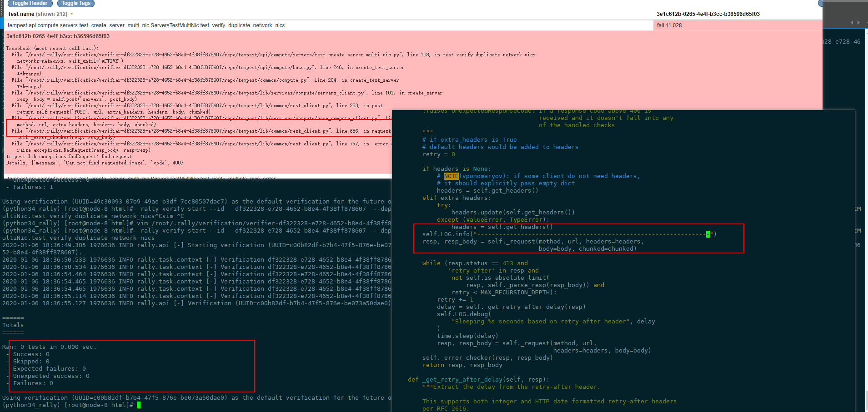Click the 'Sleeping %s seconds' string line
This screenshot has height=412, width=868.
point(553,321)
